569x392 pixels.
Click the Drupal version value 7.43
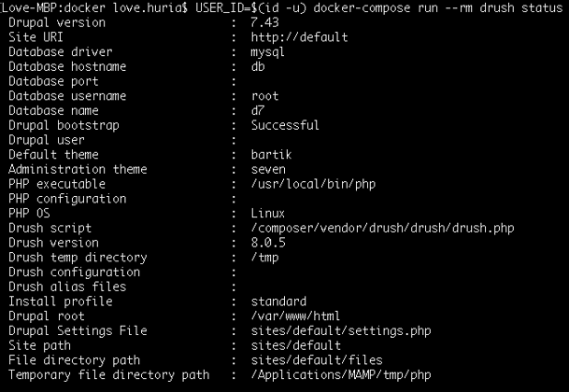(x=265, y=22)
